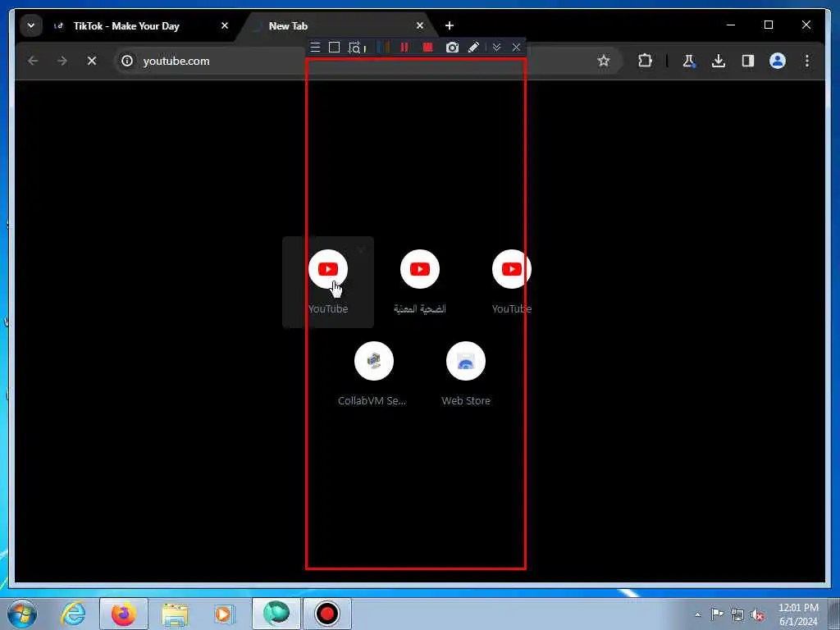The image size is (840, 630).
Task: Open the first YouTube shortcut tile
Action: 328,281
